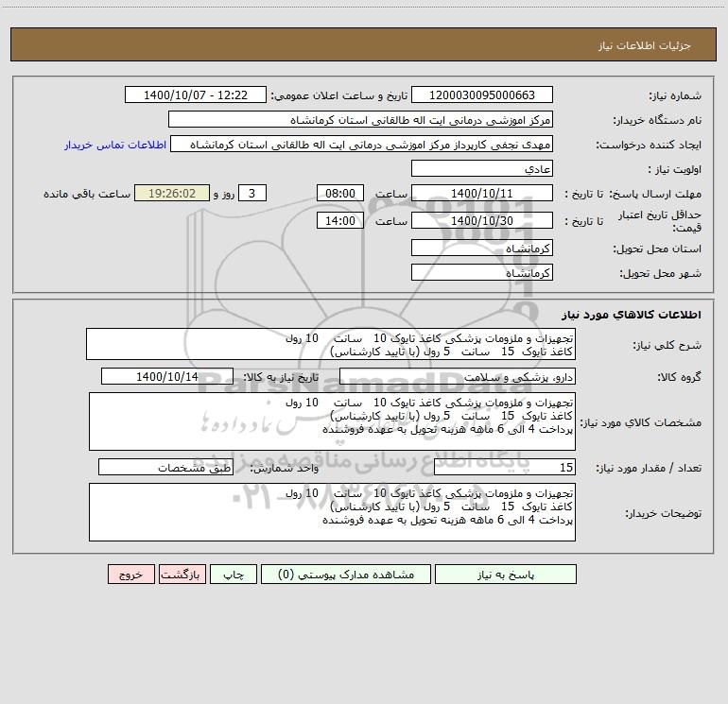The image size is (728, 704).
Task: Click the شهر محل تحویل label
Action: (660, 274)
